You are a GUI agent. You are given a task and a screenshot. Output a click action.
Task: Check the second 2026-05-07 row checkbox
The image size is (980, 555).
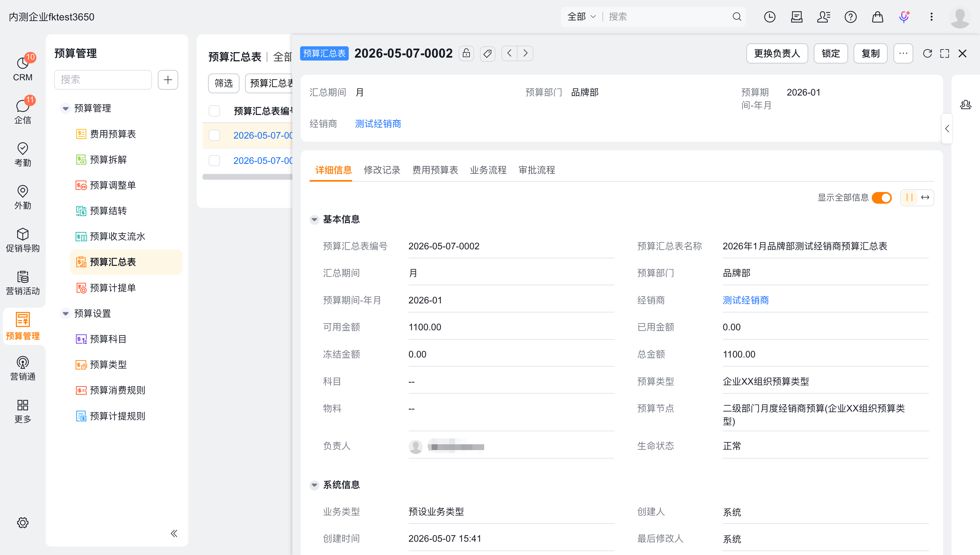(215, 161)
